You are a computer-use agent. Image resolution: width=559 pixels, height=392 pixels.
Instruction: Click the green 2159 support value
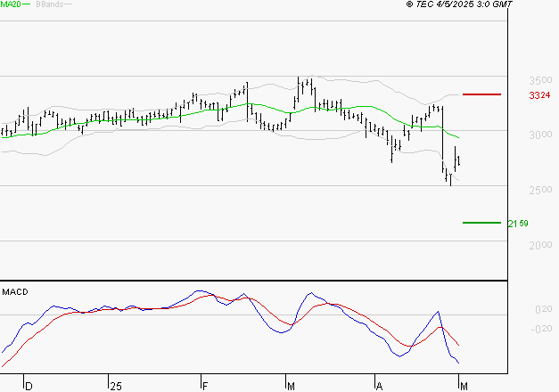(518, 224)
